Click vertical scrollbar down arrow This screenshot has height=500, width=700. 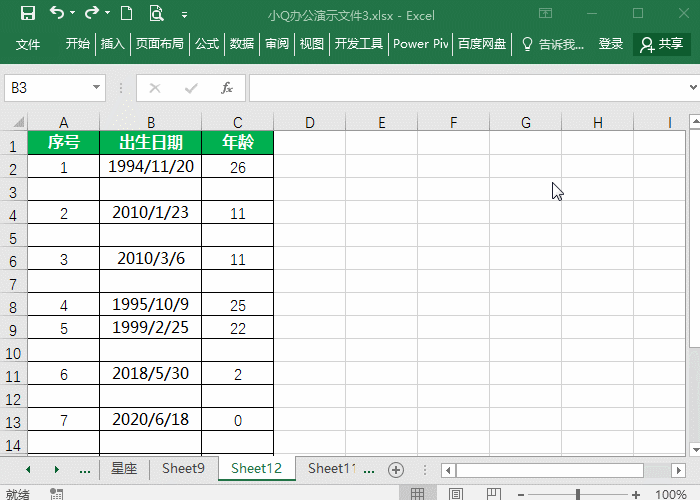pyautogui.click(x=695, y=450)
